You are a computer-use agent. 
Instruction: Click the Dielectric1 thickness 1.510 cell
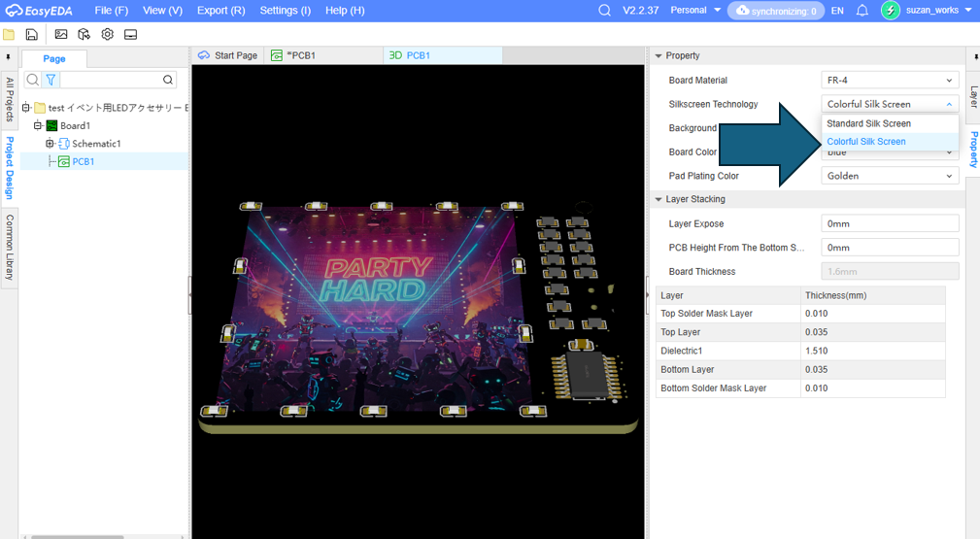[872, 351]
